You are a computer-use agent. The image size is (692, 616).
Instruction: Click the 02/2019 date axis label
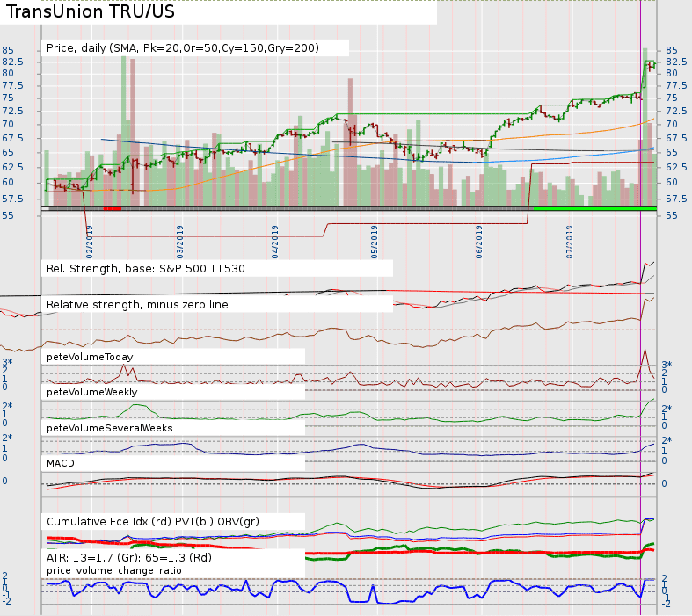90,242
